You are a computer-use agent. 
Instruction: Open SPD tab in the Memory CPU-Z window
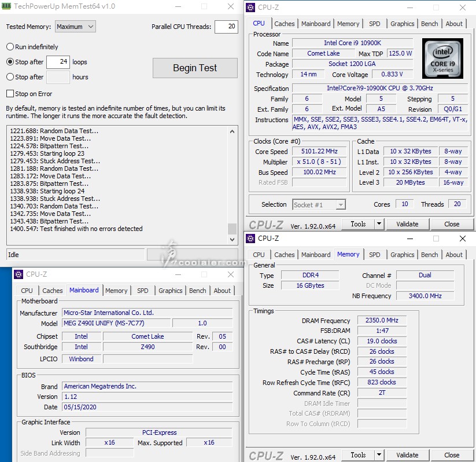pyautogui.click(x=374, y=255)
